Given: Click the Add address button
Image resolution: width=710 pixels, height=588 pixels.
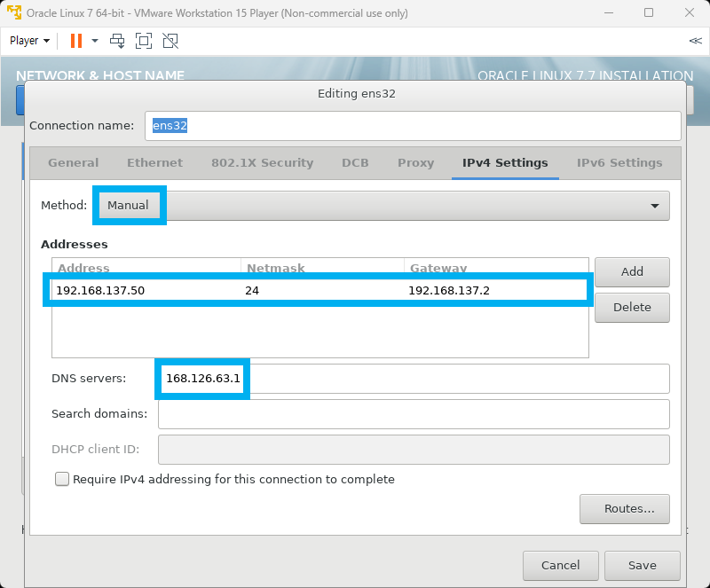Looking at the screenshot, I should point(632,272).
